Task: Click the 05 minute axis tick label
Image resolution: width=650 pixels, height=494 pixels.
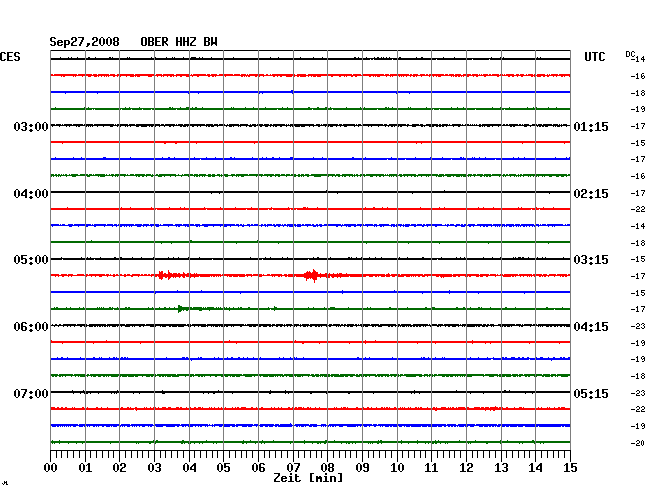Action: [x=223, y=467]
